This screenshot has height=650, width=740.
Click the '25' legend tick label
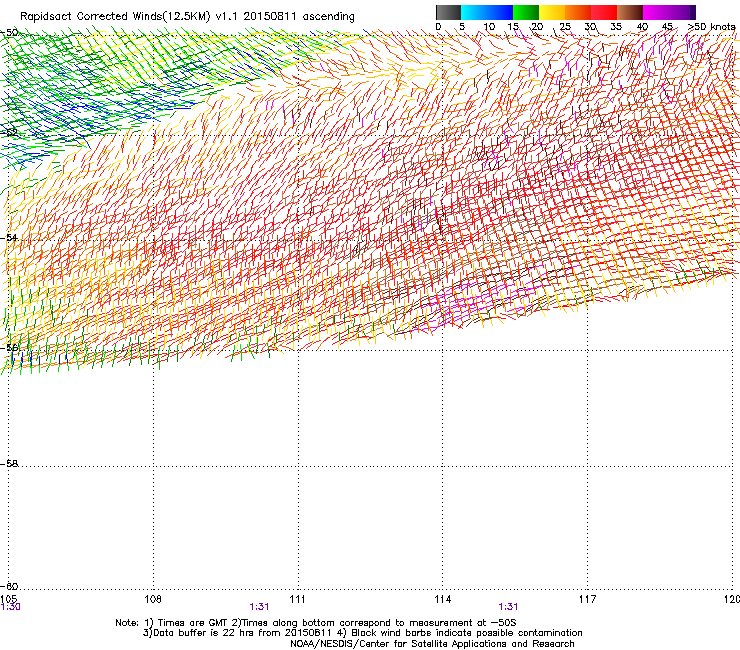[565, 27]
